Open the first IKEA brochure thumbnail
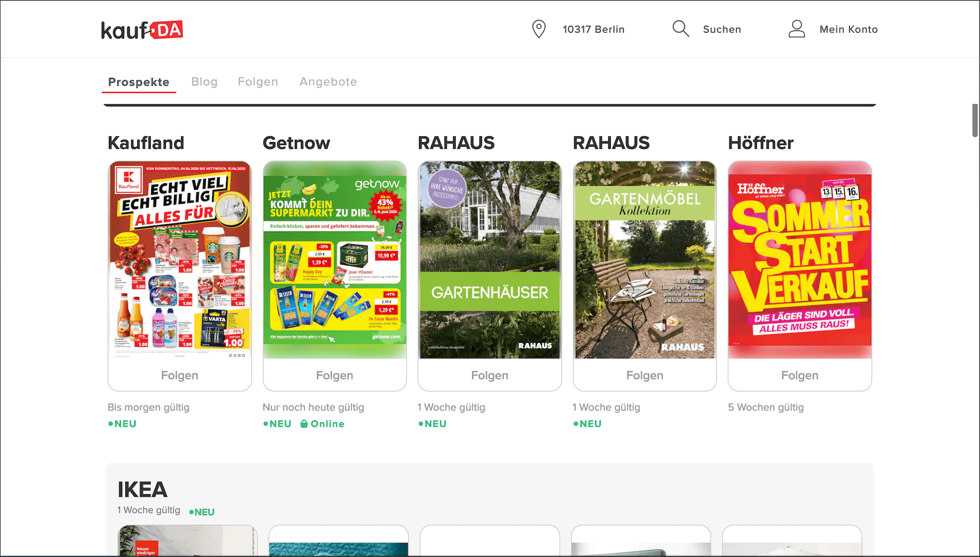The image size is (980, 557). pos(188,541)
